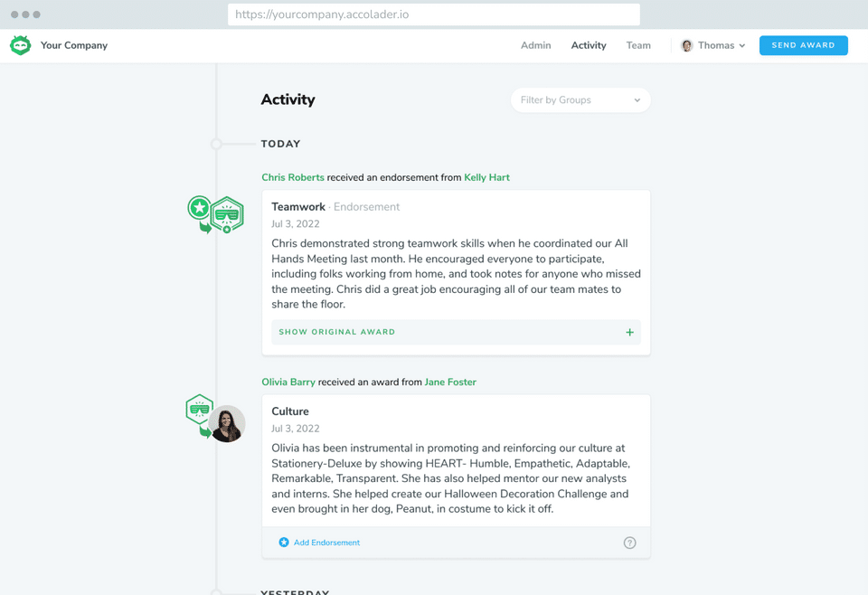Click the Teamwork sunglasses badge icon
Image resolution: width=868 pixels, height=595 pixels.
[227, 215]
